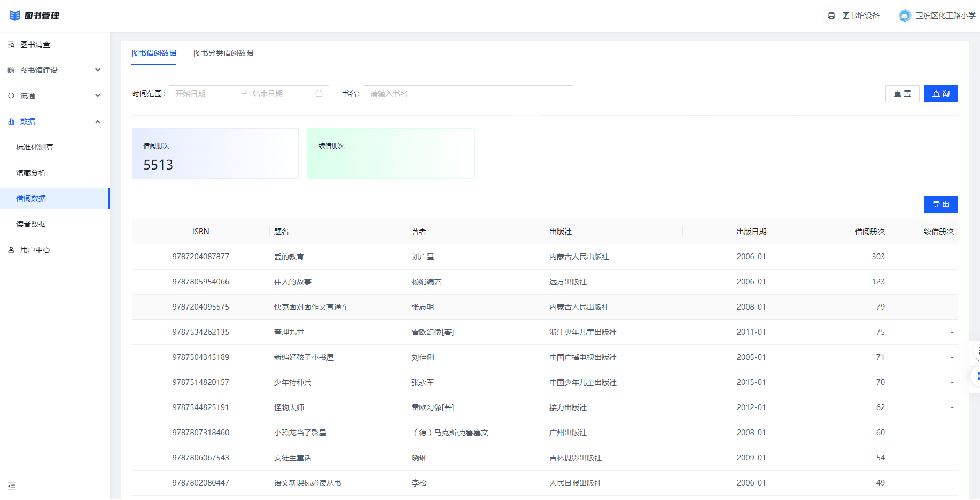The image size is (980, 500).
Task: Click the 图书馆设备 printer icon
Action: tap(831, 16)
